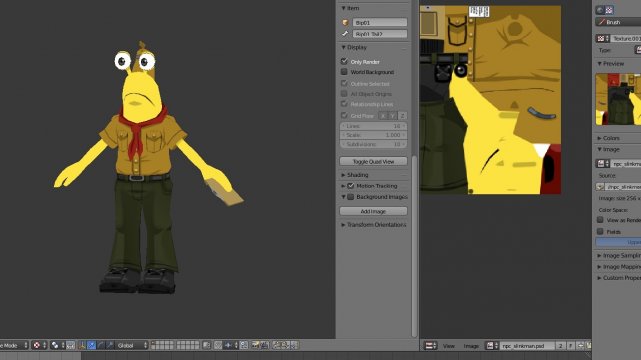Toggle the Outline Selected checkbox
The width and height of the screenshot is (641, 360).
click(344, 83)
